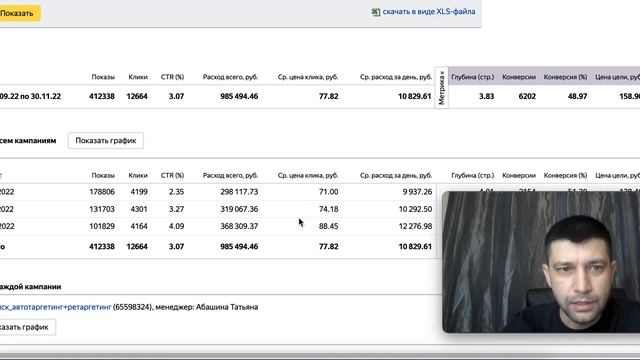
Task: Click the CTR value 2.35
Action: click(176, 192)
